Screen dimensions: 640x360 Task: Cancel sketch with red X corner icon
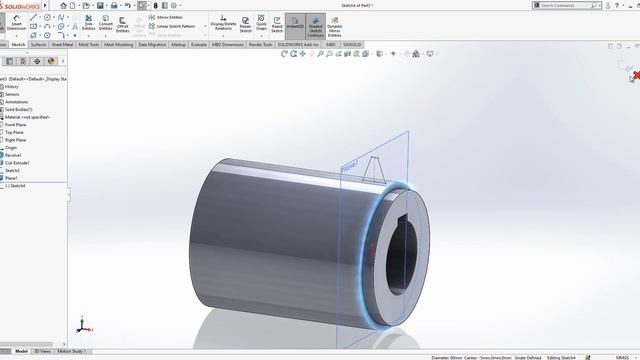(x=636, y=76)
